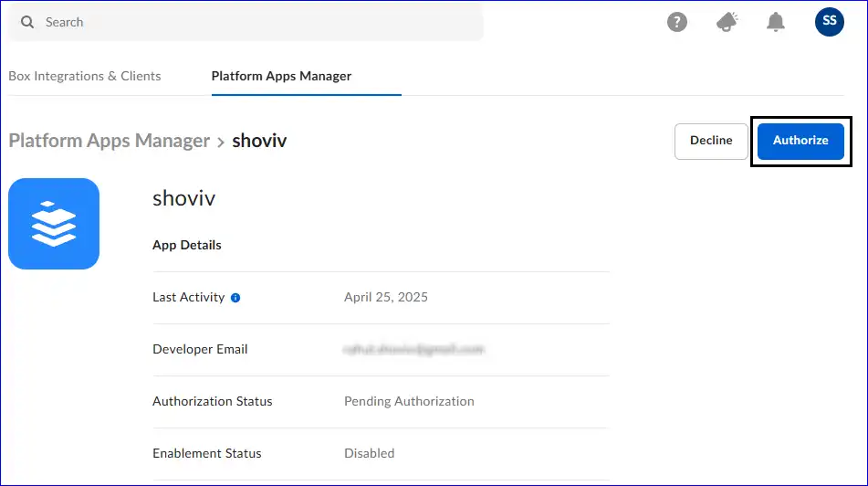Open the SS account avatar menu

(x=829, y=21)
